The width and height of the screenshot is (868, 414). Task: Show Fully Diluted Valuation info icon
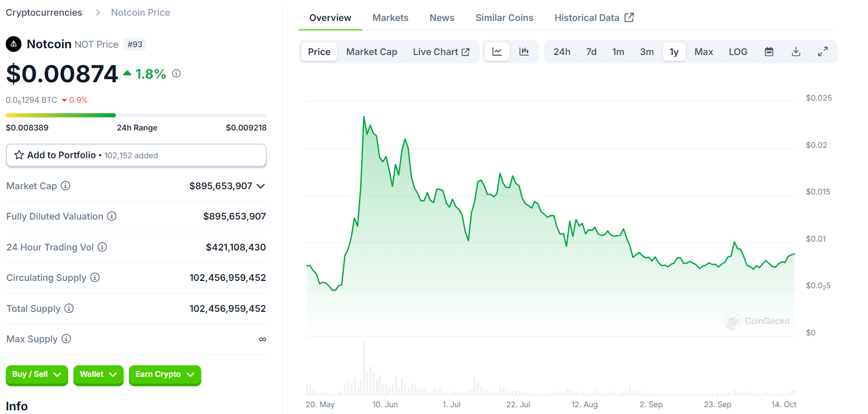(112, 216)
